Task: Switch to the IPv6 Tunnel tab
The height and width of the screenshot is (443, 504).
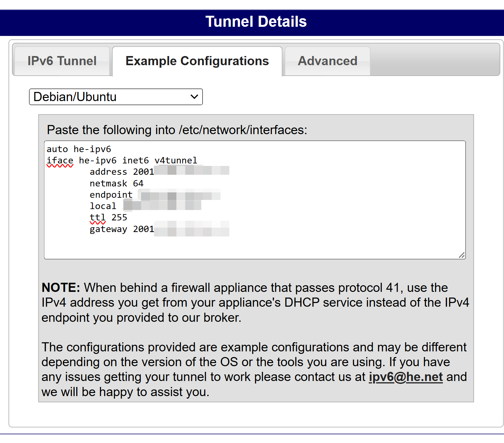Action: click(x=62, y=61)
